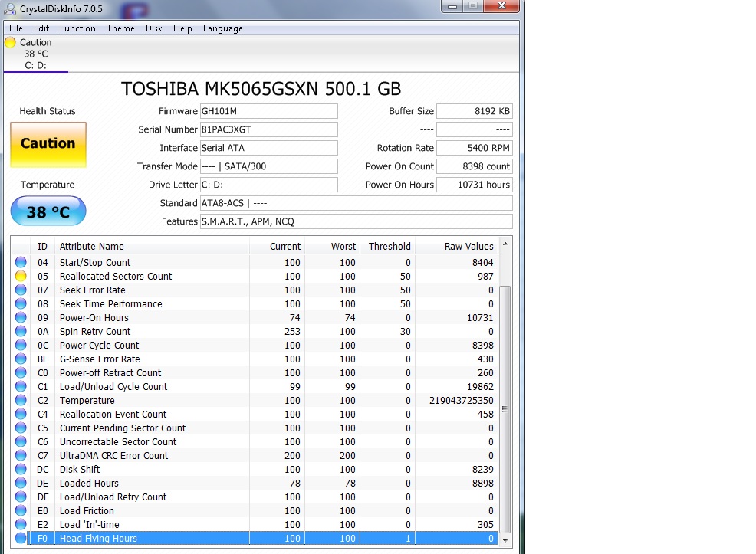
Task: Open the File menu
Action: click(x=16, y=28)
